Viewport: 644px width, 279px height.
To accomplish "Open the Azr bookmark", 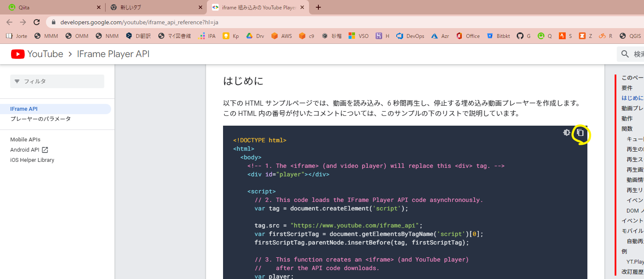I will coord(440,36).
